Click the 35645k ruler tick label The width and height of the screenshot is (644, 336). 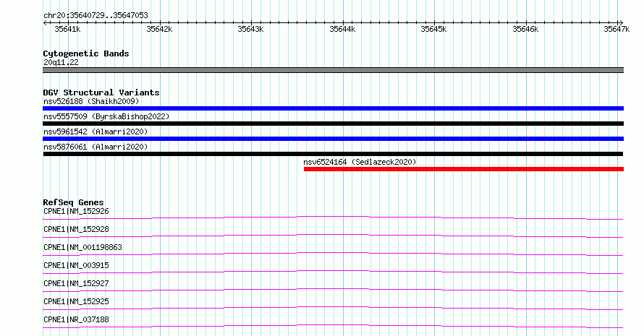[433, 29]
